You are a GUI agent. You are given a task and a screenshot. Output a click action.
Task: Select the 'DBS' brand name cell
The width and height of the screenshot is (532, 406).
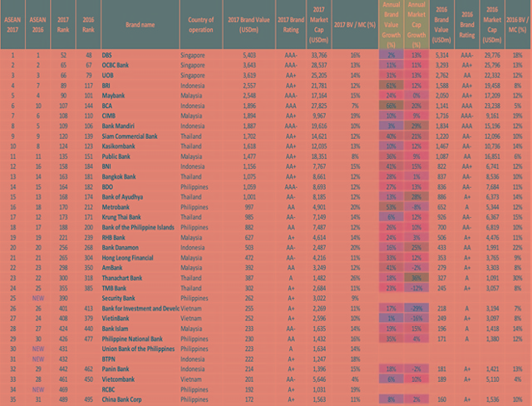[x=107, y=55]
